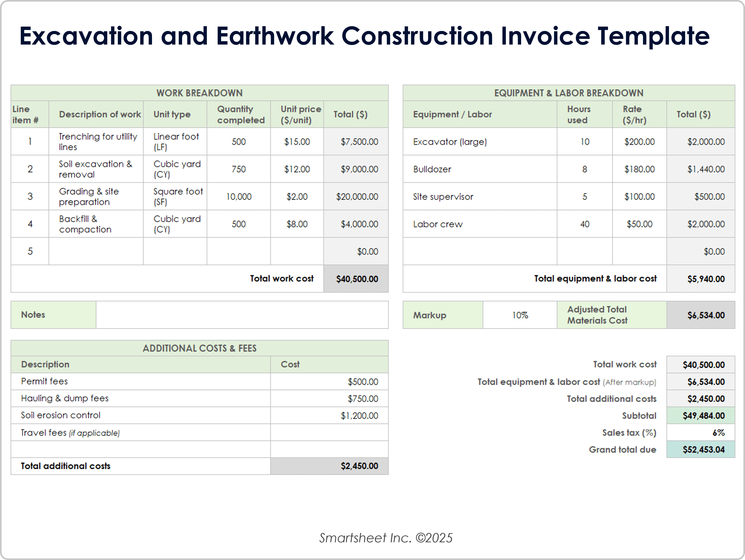Select the quantity cell showing 10,000
The image size is (745, 560).
coord(239,196)
